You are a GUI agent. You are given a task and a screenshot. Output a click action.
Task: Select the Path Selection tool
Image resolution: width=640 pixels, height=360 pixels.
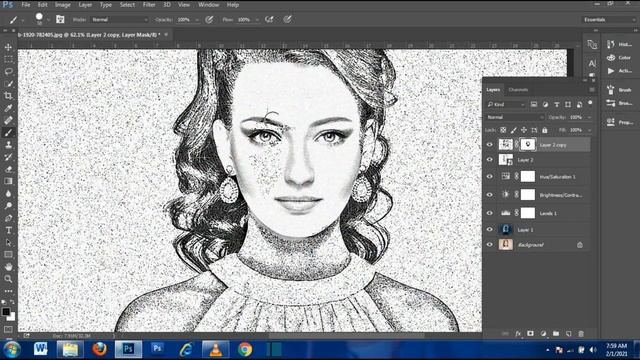pos(8,242)
